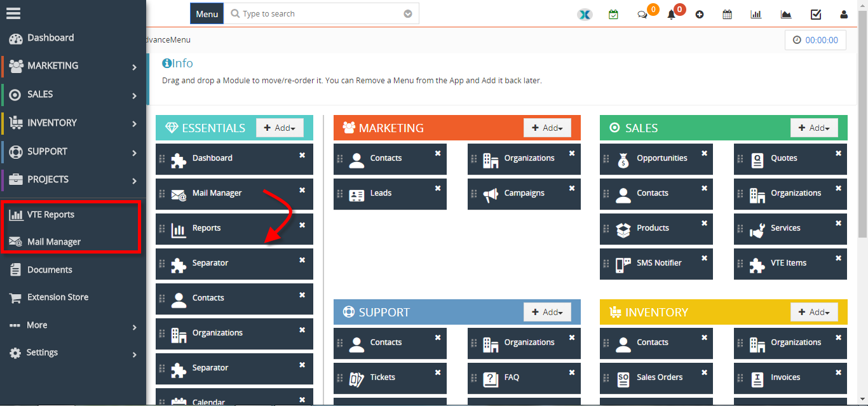The image size is (868, 406).
Task: Click the 00:00:00 timer button
Action: [x=815, y=40]
